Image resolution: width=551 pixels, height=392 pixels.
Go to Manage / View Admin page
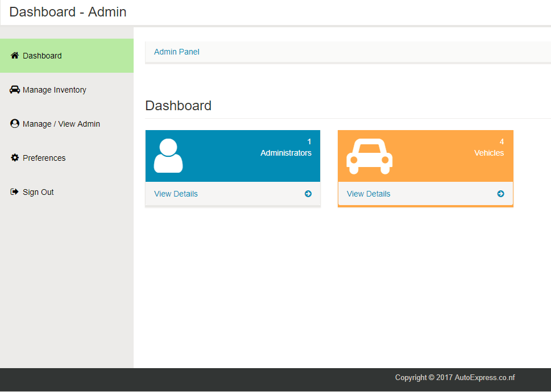[61, 124]
